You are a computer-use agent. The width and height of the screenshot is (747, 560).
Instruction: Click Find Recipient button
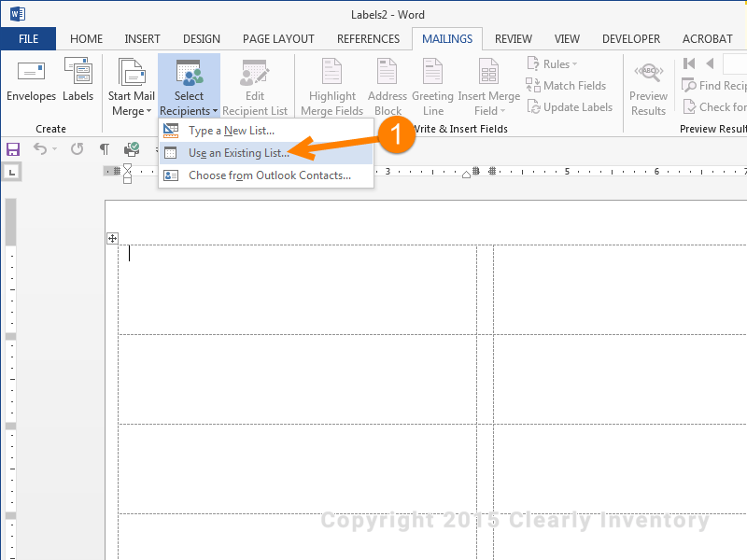pos(713,86)
